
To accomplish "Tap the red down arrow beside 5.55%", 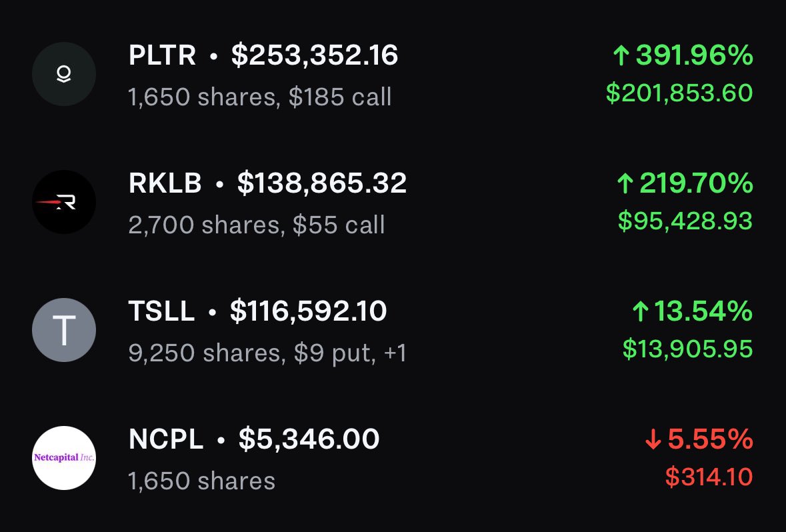I will [653, 439].
